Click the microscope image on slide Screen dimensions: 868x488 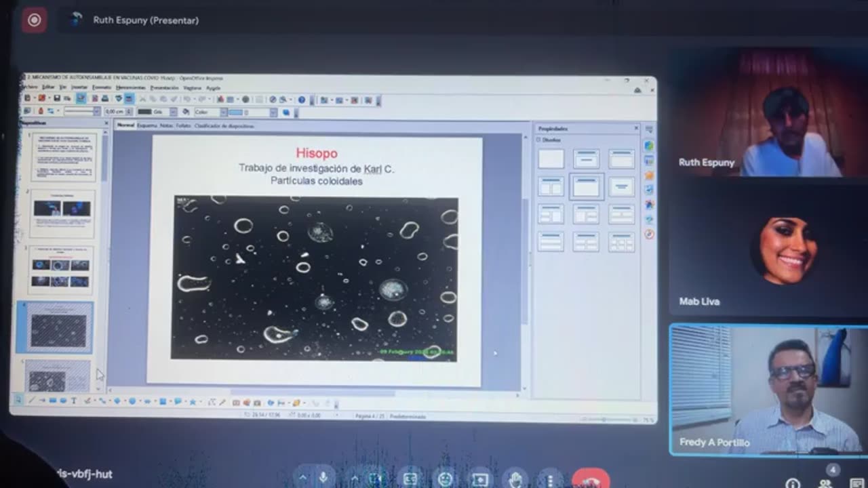315,279
